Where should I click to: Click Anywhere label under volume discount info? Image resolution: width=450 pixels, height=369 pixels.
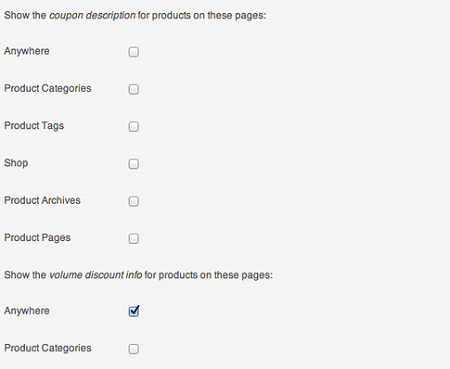27,311
